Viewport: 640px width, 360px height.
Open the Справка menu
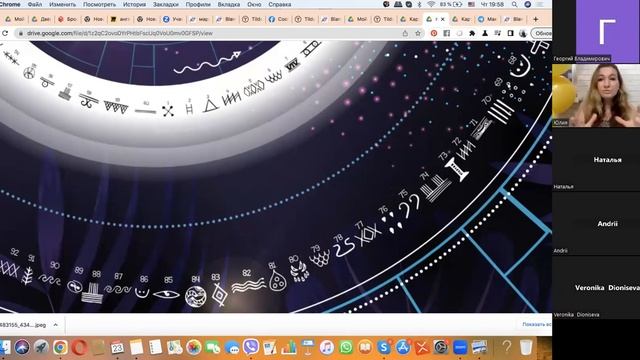[x=280, y=4]
